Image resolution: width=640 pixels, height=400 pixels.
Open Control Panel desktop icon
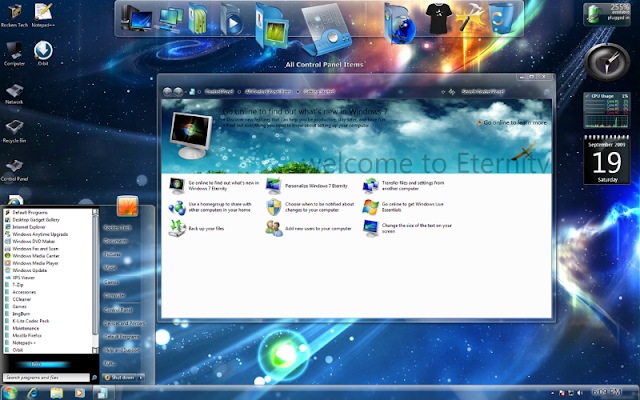click(x=14, y=170)
